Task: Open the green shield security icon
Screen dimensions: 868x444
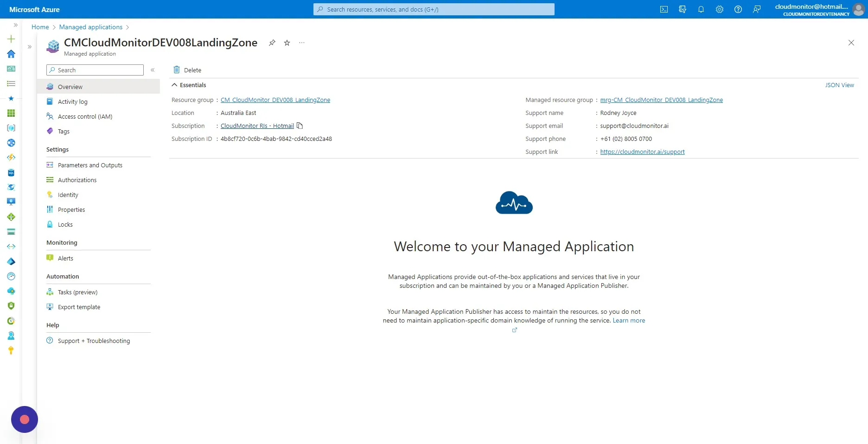Action: (11, 306)
